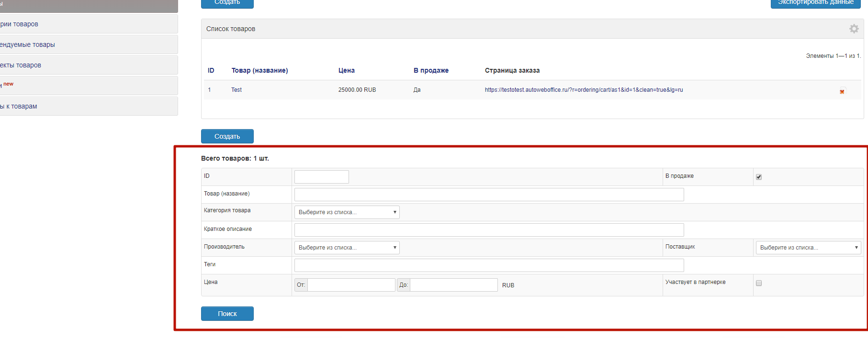Open the 'Категория товара' dropdown

347,212
